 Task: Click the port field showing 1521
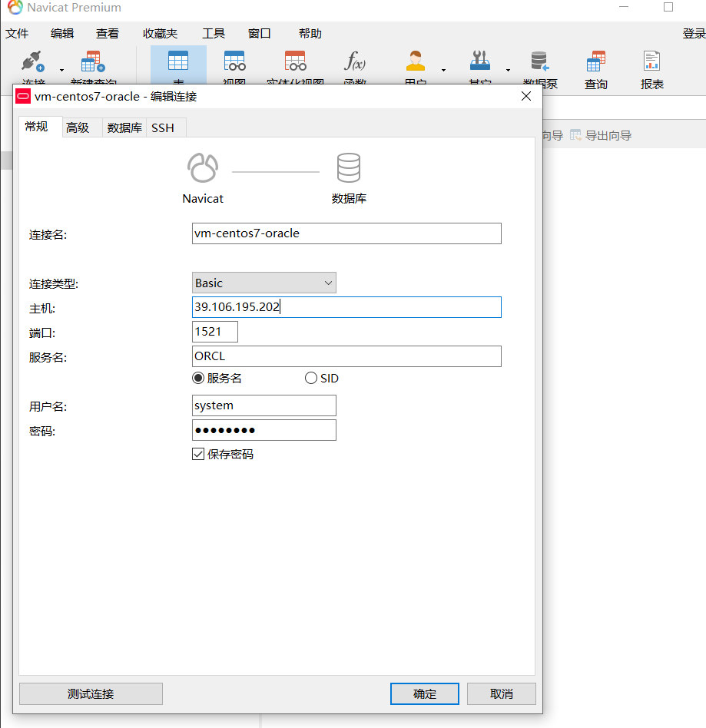click(215, 332)
